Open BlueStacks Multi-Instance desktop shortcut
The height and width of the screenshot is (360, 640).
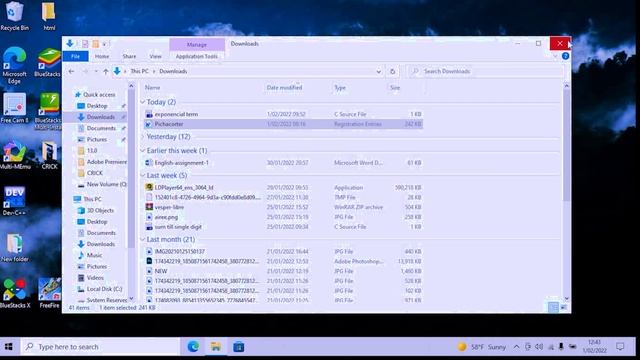[48, 111]
